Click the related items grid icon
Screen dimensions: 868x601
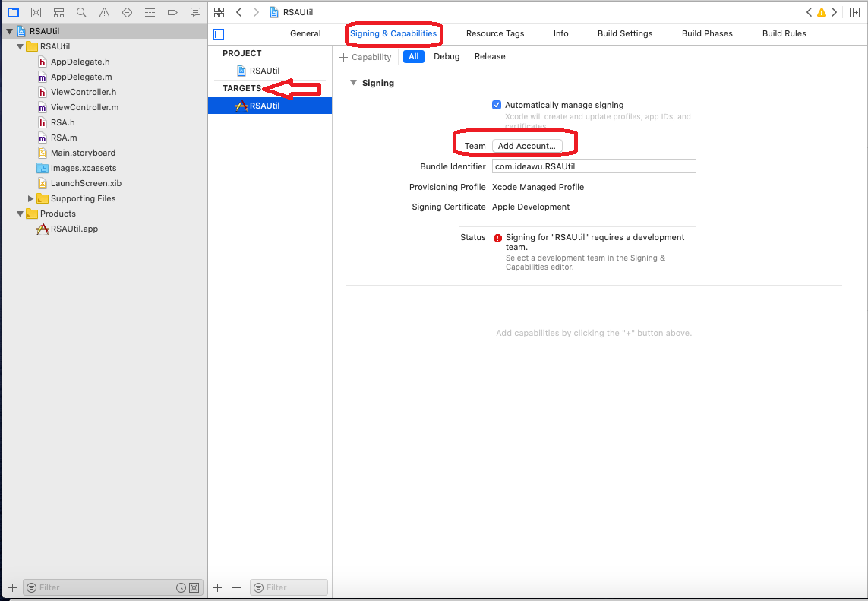click(219, 11)
